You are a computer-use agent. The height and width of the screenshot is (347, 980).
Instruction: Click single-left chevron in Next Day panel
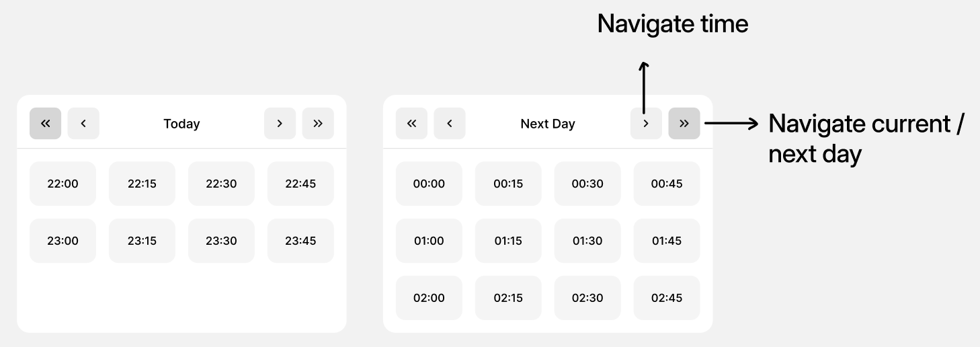click(x=450, y=124)
